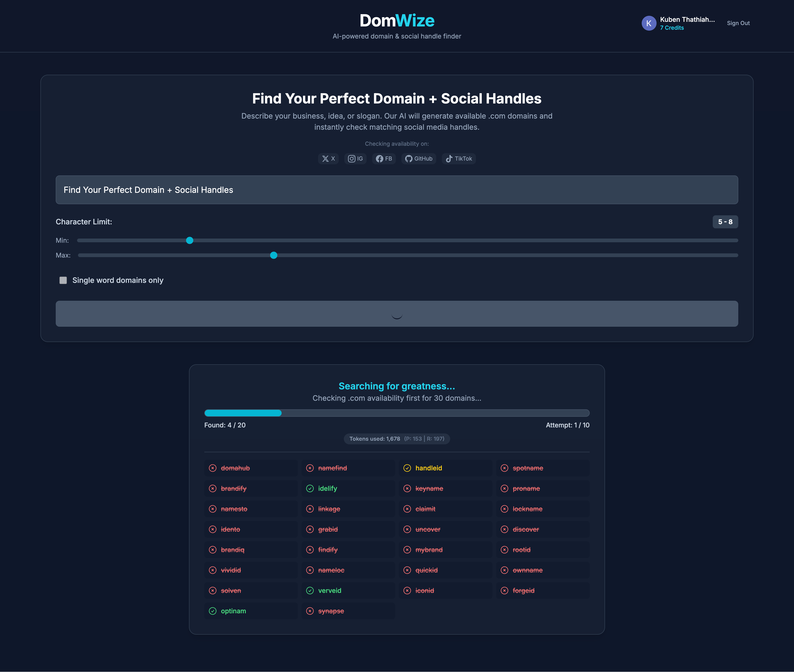Viewport: 794px width, 672px height.
Task: Click the Kuben Thathiah username
Action: tap(687, 19)
